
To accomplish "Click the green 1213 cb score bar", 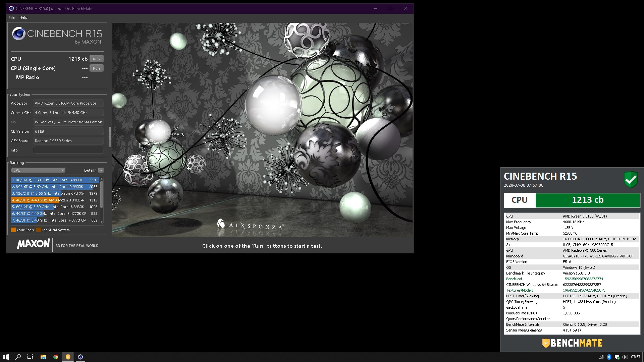I will [x=588, y=200].
